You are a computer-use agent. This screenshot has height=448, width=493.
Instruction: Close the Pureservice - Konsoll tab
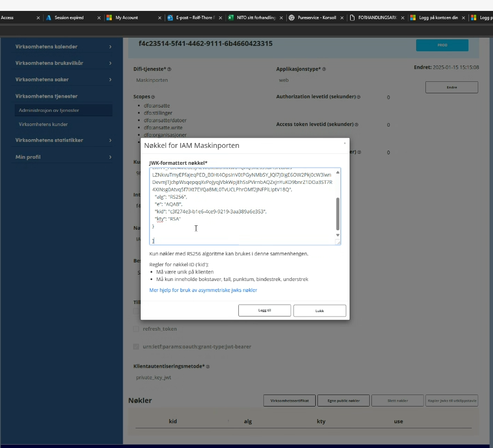[342, 18]
